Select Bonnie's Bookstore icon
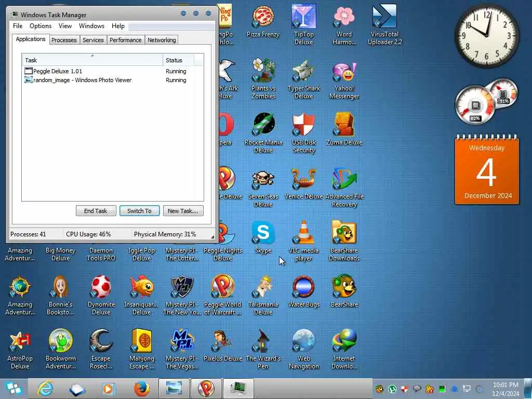 coord(60,295)
